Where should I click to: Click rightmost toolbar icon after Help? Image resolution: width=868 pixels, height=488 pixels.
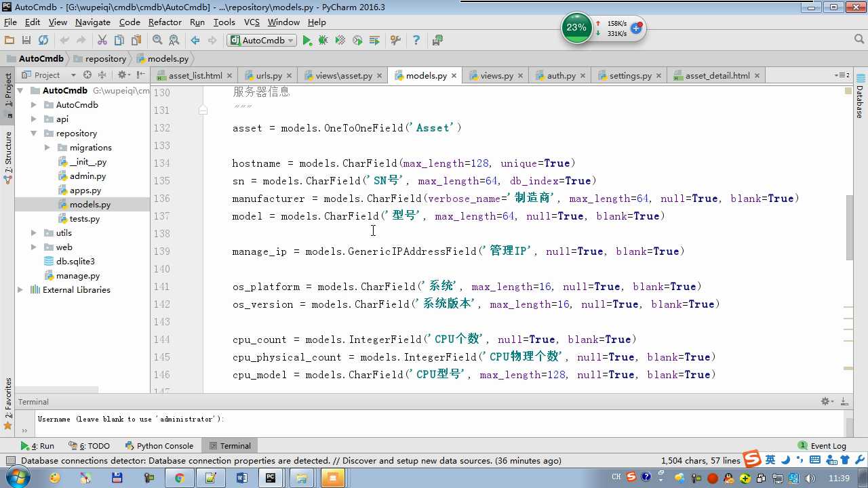pos(437,41)
